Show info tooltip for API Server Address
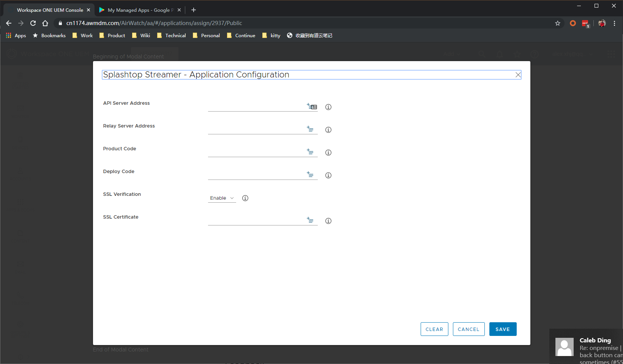This screenshot has height=364, width=623. click(x=328, y=107)
